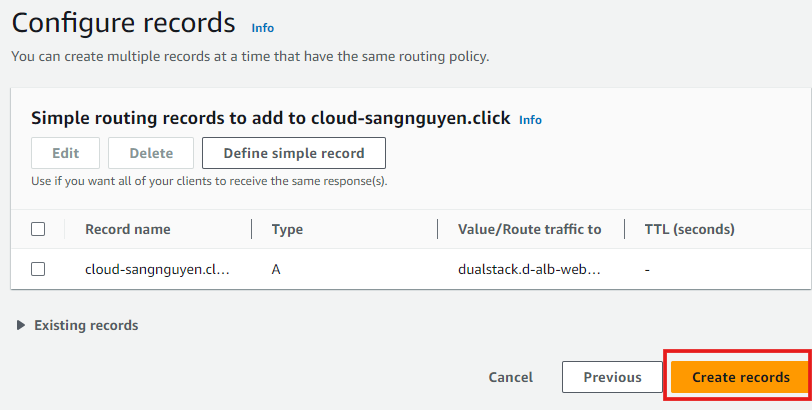Click the Edit button
Viewport: 812px width, 410px height.
(x=65, y=153)
